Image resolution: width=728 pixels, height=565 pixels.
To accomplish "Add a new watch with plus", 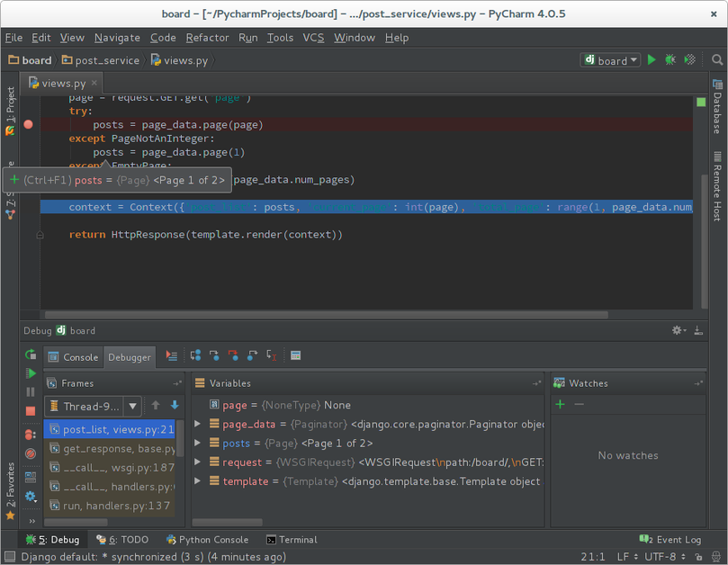I will [x=560, y=404].
